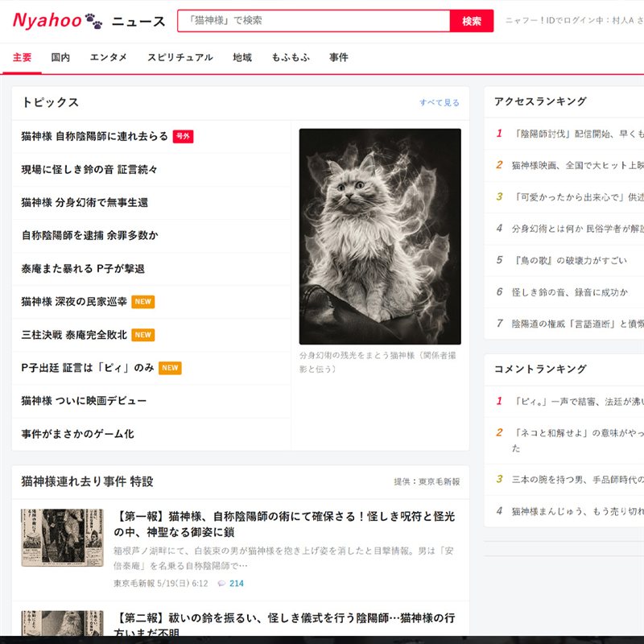Open first report newspaper thumbnail

tap(63, 538)
